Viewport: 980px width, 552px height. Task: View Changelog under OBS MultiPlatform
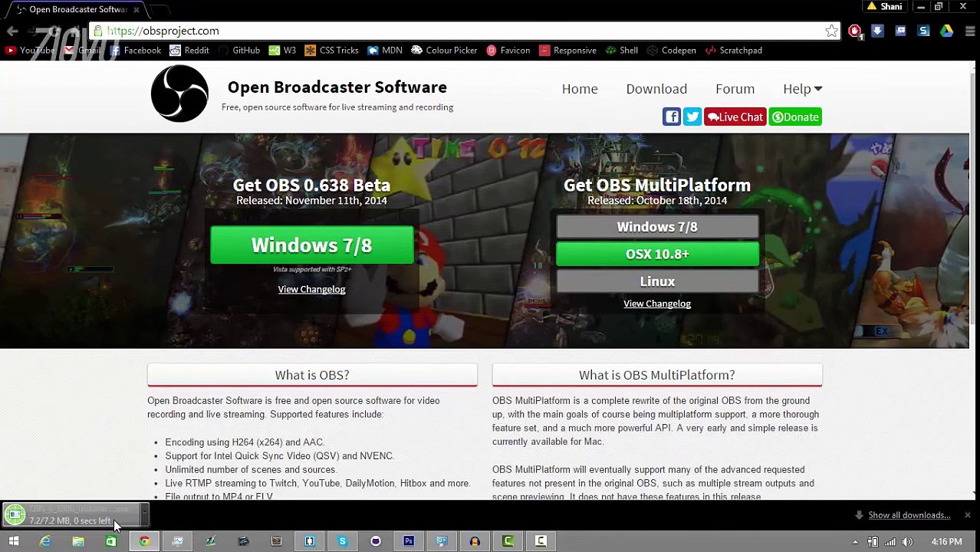657,304
